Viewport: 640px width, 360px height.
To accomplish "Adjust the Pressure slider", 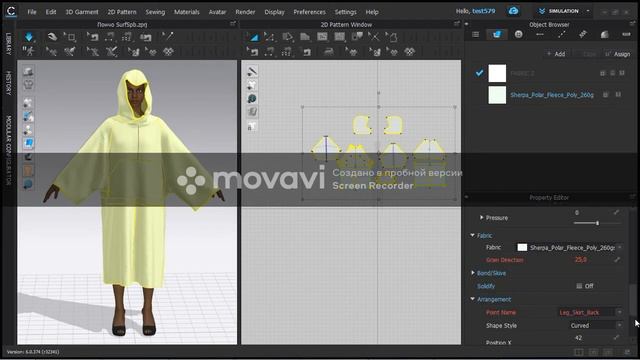I will pos(597,223).
